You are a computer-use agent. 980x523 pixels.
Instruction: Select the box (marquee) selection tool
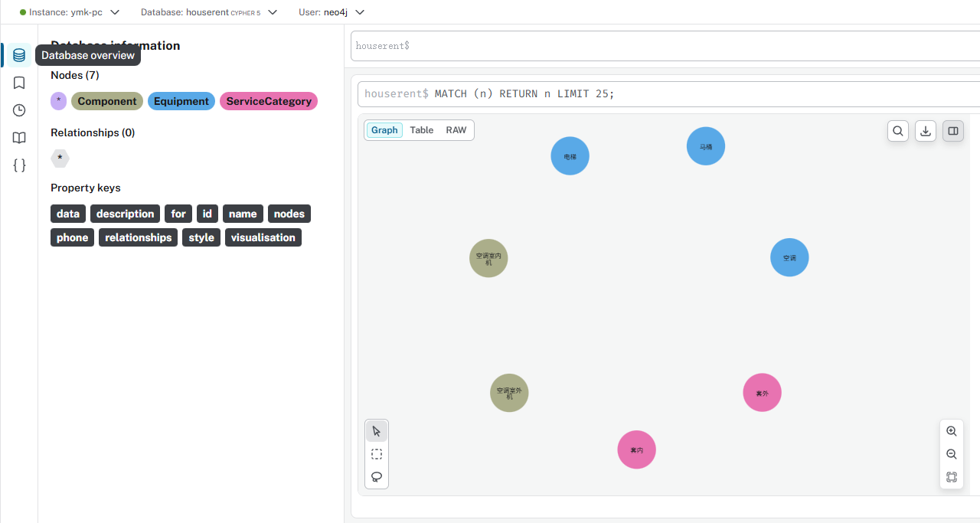click(377, 454)
